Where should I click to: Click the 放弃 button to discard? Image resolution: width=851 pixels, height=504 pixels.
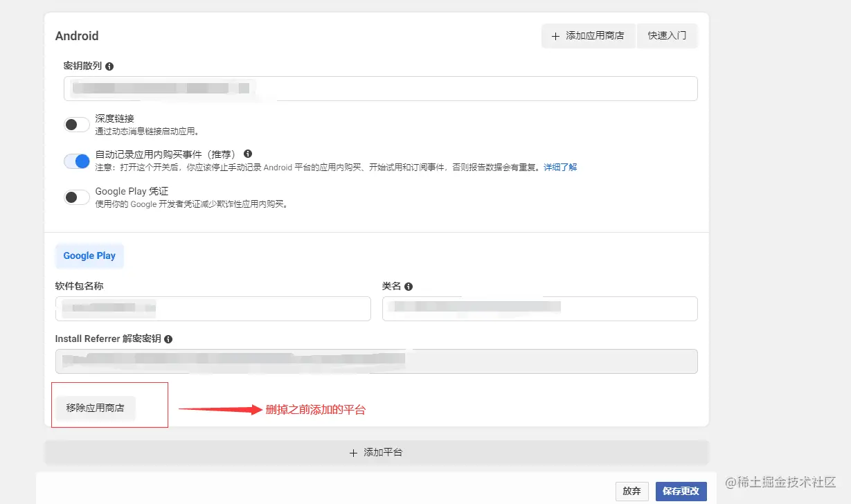pos(631,491)
